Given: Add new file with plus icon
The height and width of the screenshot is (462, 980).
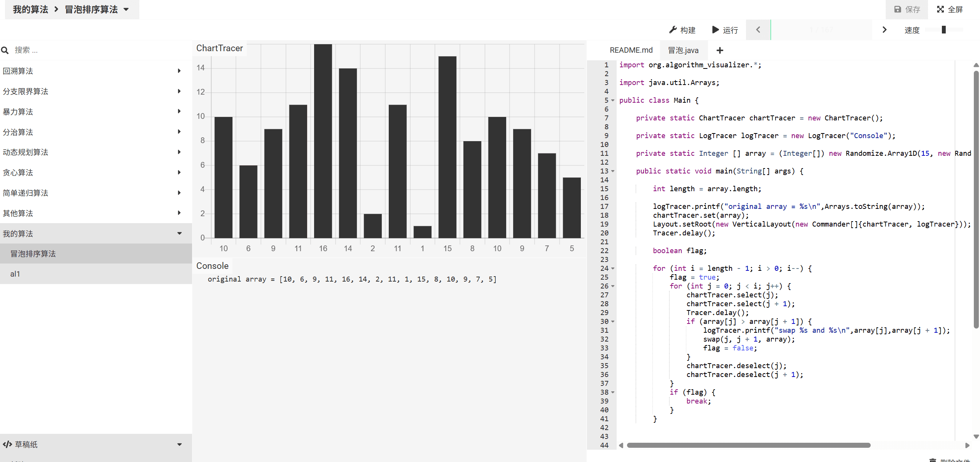Looking at the screenshot, I should click(720, 50).
